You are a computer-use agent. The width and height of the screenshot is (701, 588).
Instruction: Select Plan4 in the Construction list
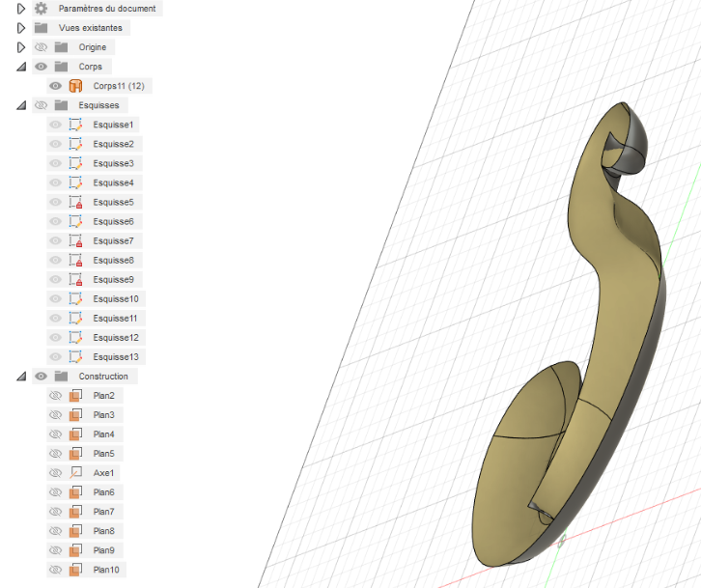click(x=103, y=434)
